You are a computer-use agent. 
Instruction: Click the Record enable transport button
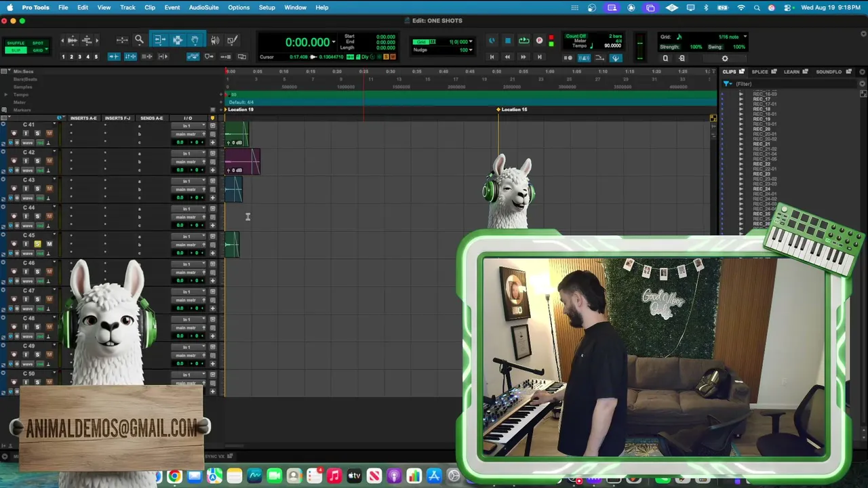(540, 41)
